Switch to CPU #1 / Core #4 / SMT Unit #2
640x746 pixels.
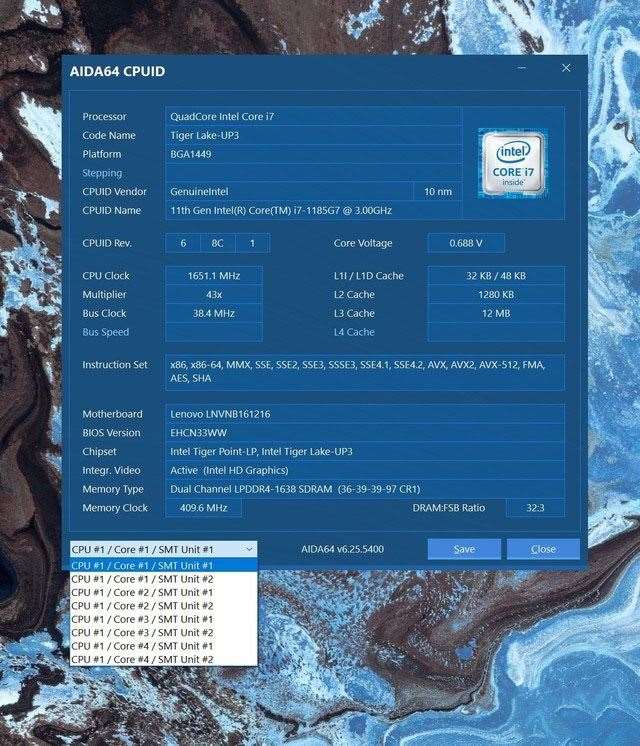[164, 659]
